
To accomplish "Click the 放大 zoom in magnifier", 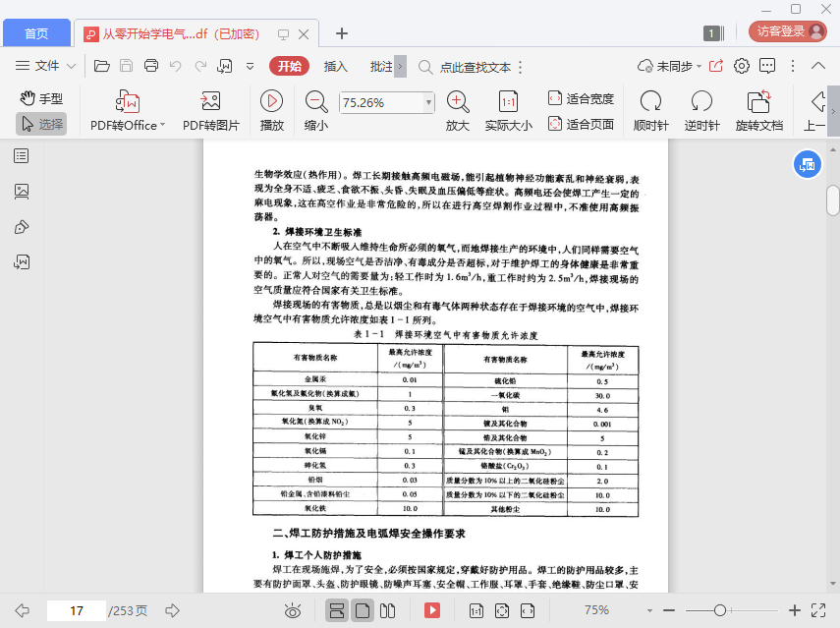I will coord(458,111).
